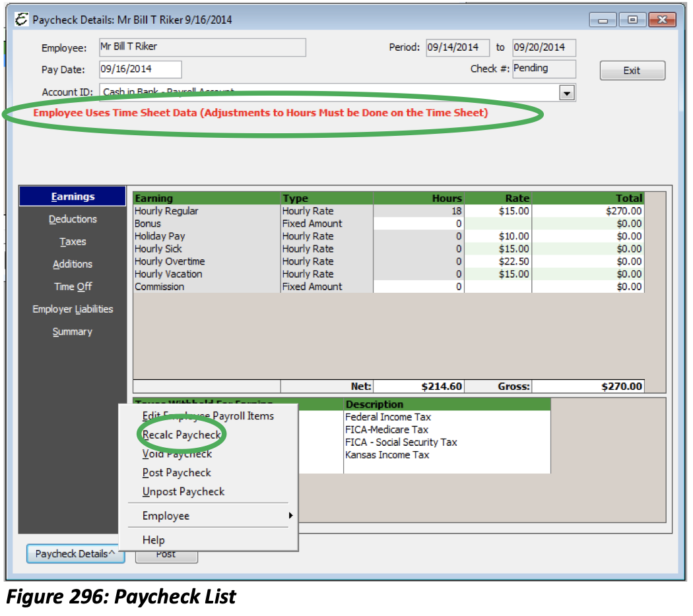
Task: Open Help from the context menu
Action: (x=153, y=539)
